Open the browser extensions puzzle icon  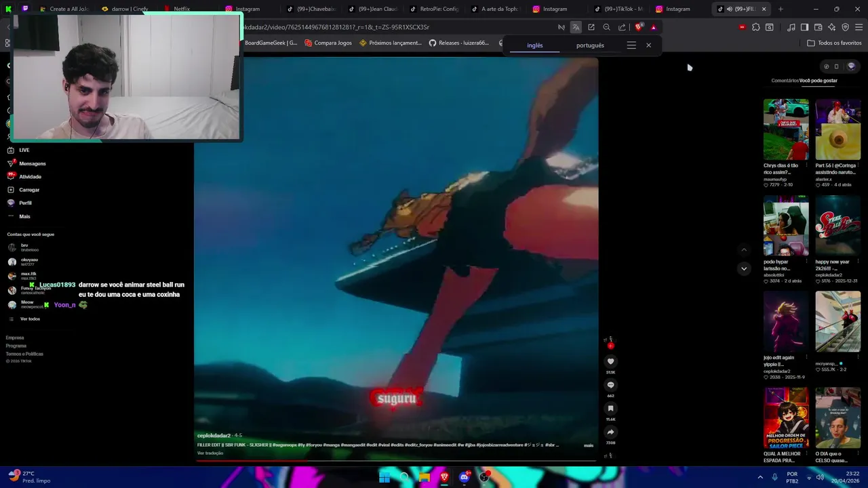click(755, 27)
